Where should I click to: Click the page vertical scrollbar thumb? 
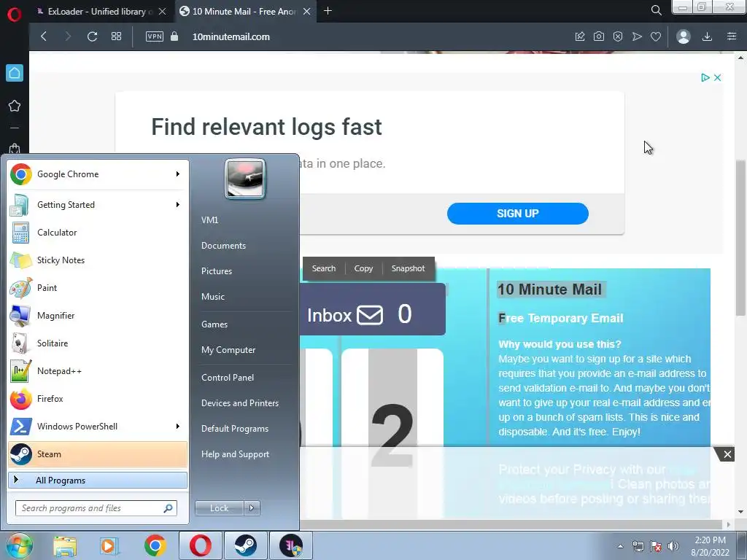(740, 238)
